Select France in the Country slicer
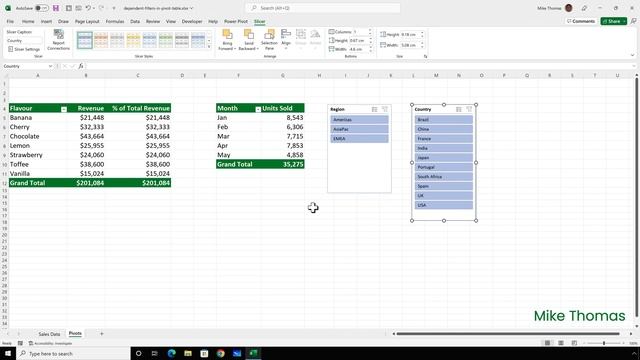The height and width of the screenshot is (360, 640). tap(444, 139)
